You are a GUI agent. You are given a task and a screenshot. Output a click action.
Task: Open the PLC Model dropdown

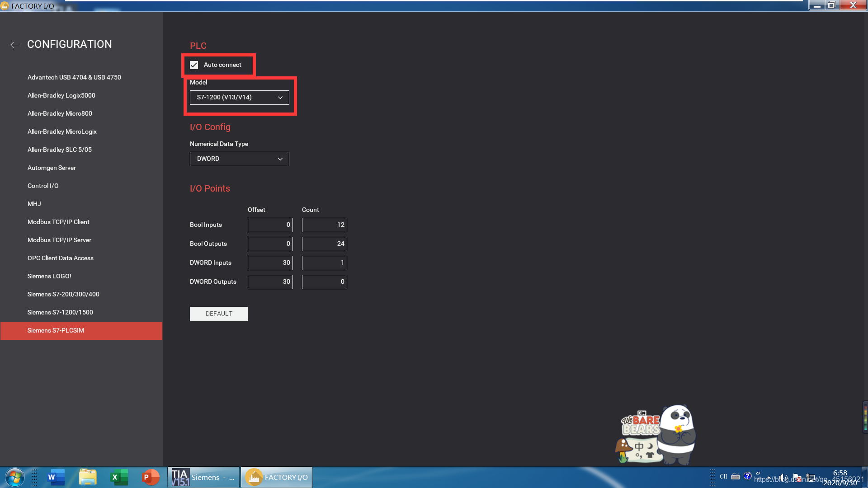(x=239, y=98)
